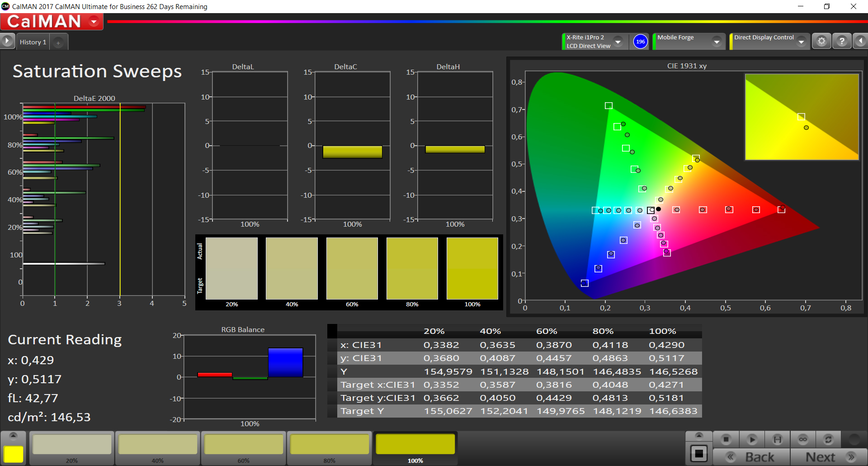Click the stop measurement icon
The height and width of the screenshot is (466, 868).
click(x=726, y=439)
